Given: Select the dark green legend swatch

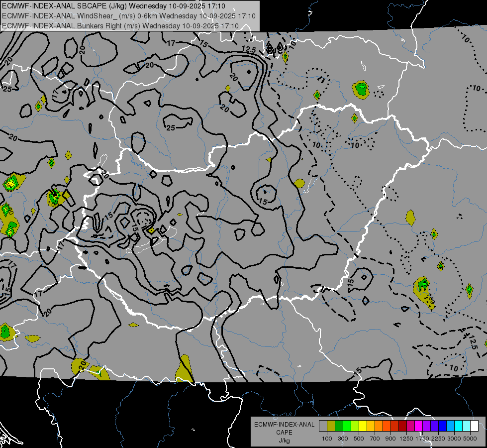Looking at the screenshot, I should tap(339, 426).
